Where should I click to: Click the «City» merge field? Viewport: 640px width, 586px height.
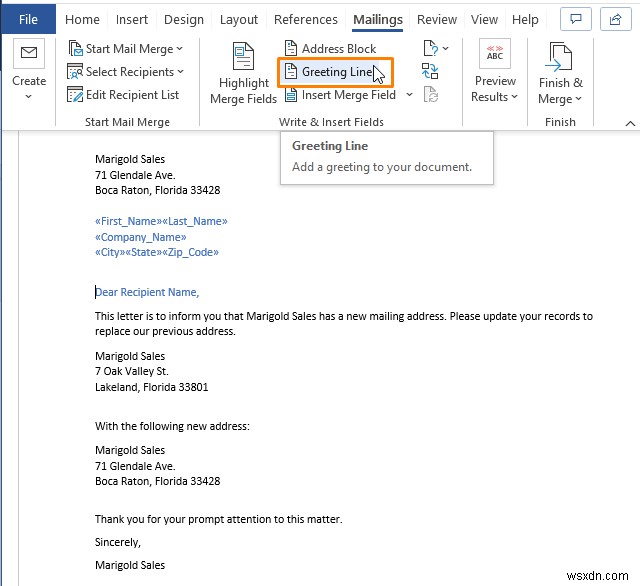(x=110, y=252)
